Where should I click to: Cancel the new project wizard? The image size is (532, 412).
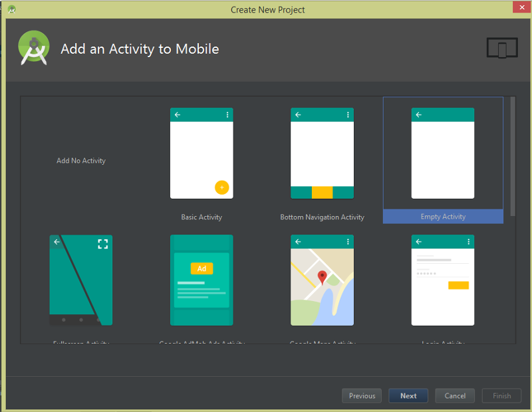(455, 396)
